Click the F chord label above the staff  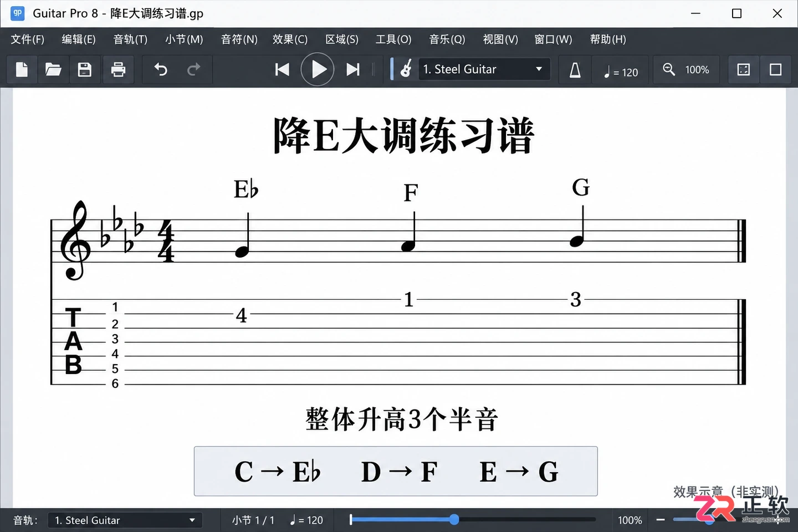click(411, 193)
